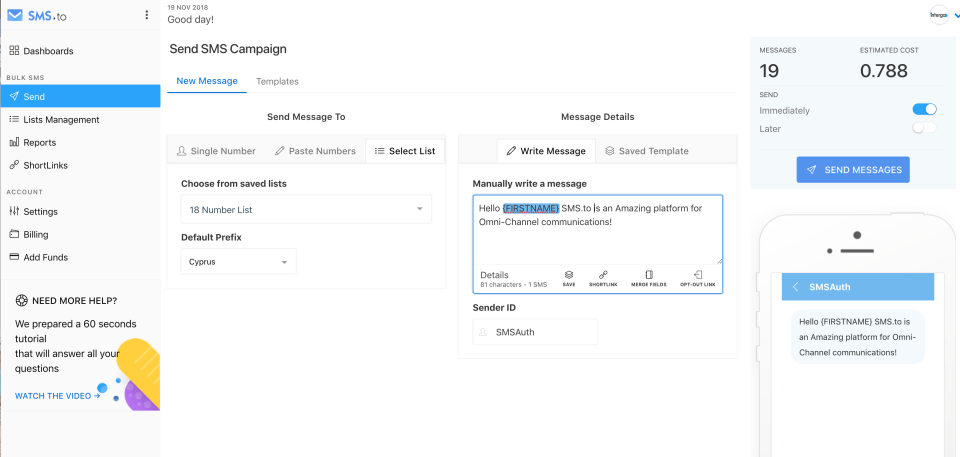Add an Opt-Out Link icon
The width and height of the screenshot is (960, 457).
tap(697, 276)
